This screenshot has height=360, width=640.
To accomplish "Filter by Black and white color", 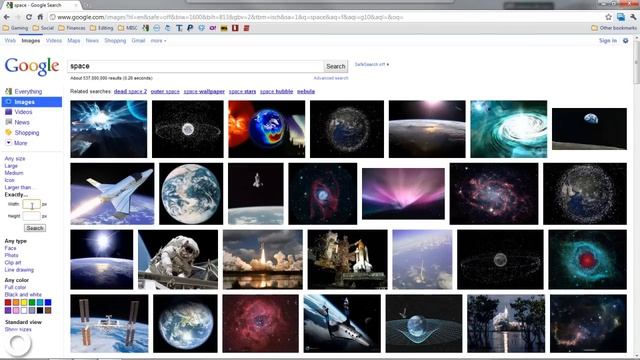I will [23, 294].
